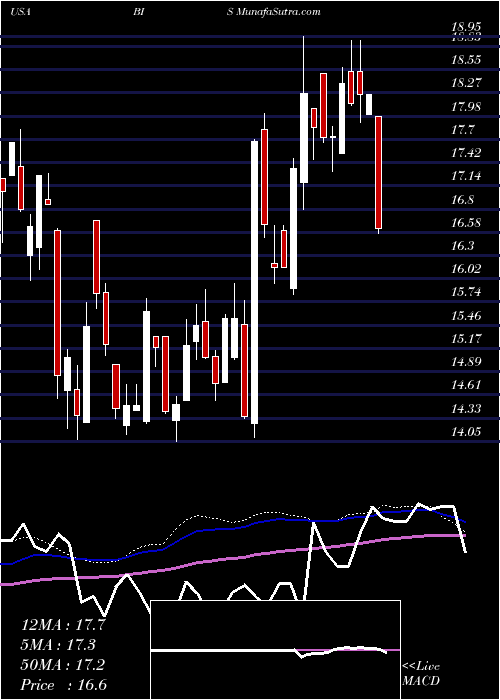
Task: Click the 16.8 price axis label
Action: coord(462,199)
